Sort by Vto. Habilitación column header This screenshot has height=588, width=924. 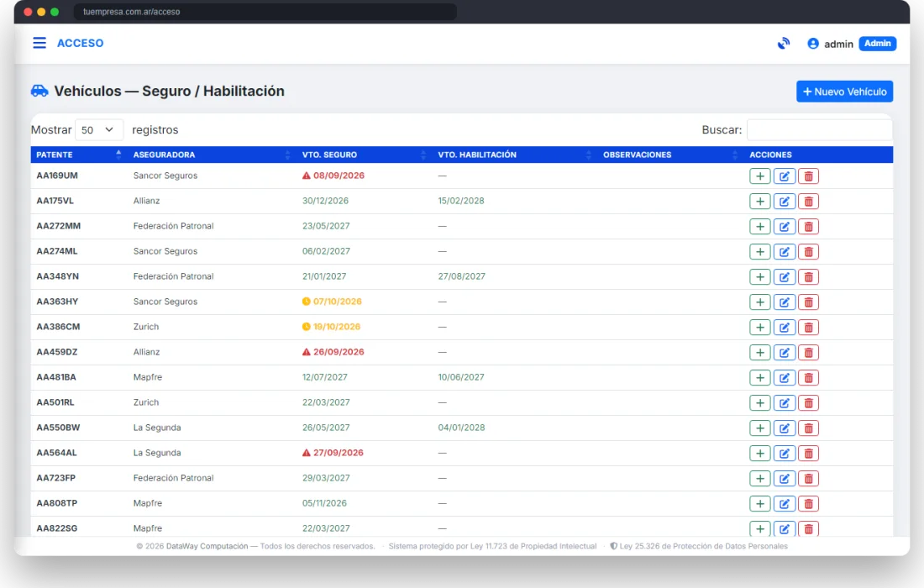click(514, 155)
